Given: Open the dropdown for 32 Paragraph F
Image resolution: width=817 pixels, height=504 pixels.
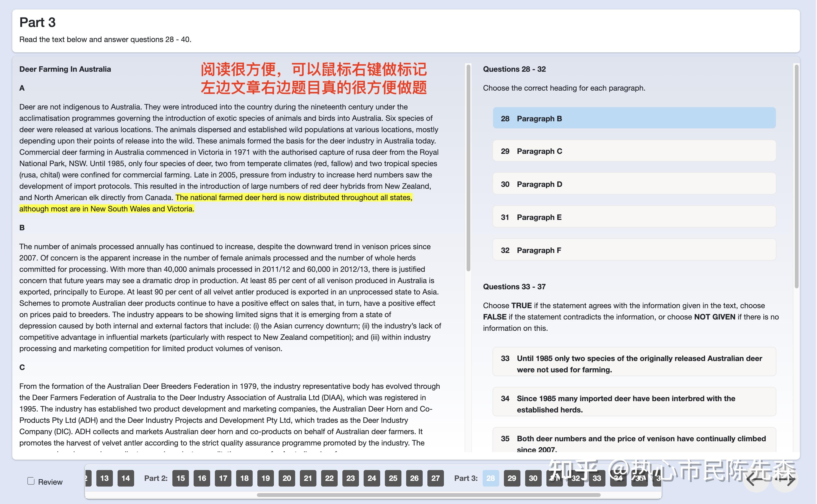Looking at the screenshot, I should [634, 250].
